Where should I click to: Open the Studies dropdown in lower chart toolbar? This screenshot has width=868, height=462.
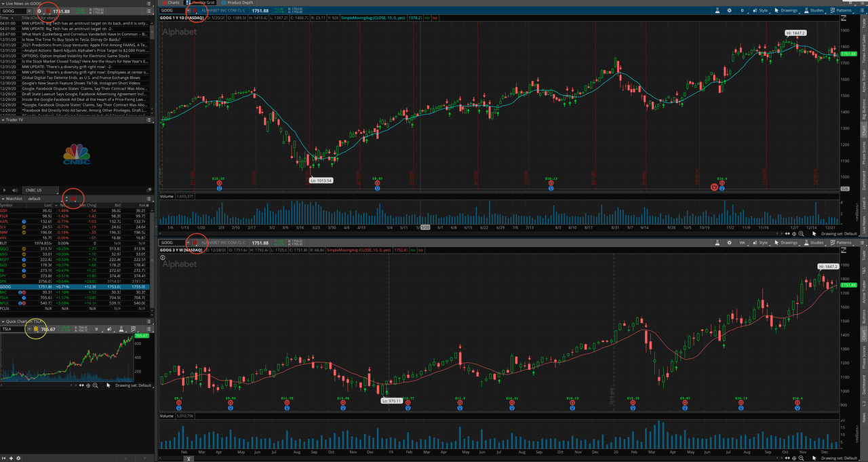[814, 242]
